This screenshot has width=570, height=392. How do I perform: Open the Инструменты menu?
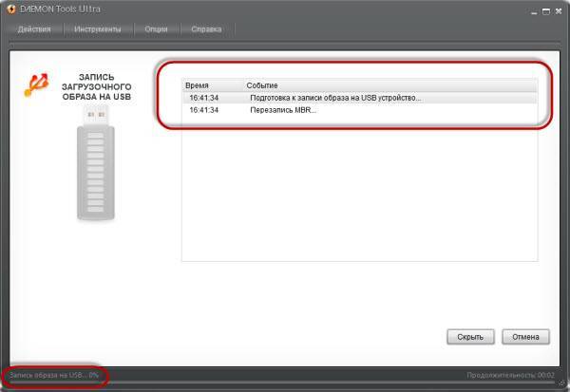[x=98, y=29]
